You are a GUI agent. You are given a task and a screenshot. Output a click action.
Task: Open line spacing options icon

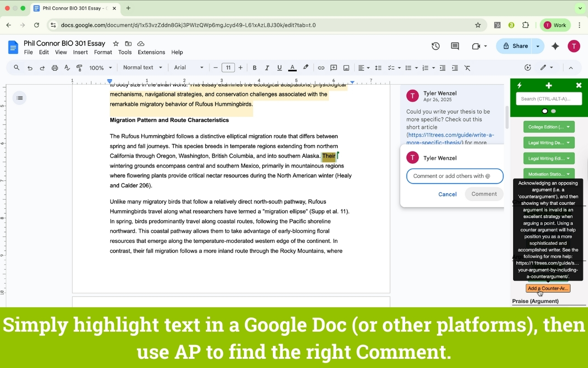tap(378, 68)
